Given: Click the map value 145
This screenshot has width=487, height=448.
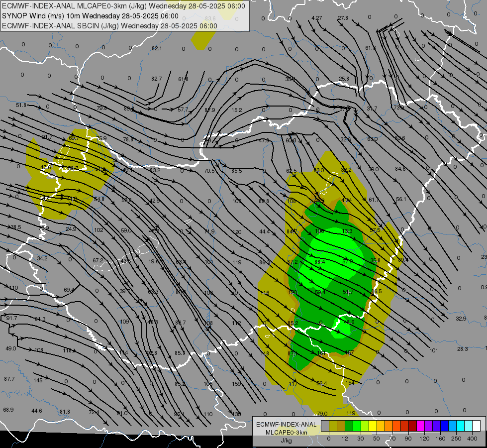Looking at the screenshot, I should point(38,380).
